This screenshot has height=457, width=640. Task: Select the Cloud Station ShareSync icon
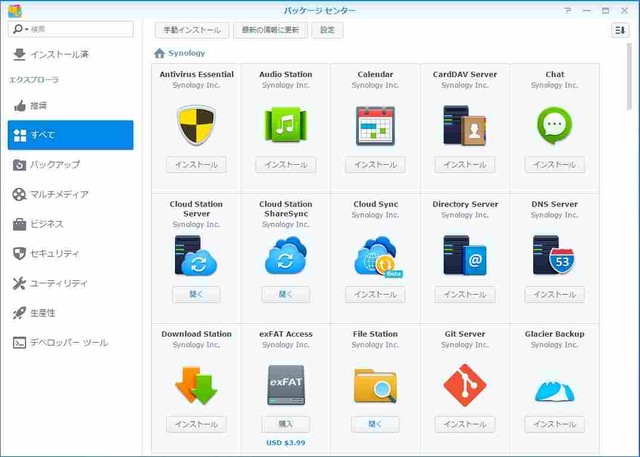pos(286,256)
